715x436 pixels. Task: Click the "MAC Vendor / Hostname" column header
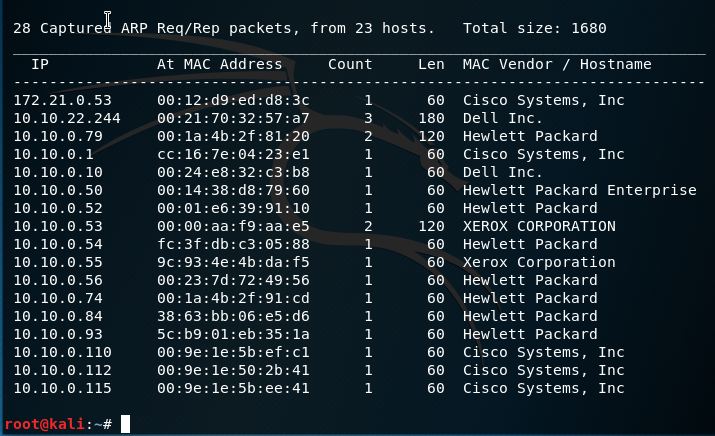tap(556, 64)
